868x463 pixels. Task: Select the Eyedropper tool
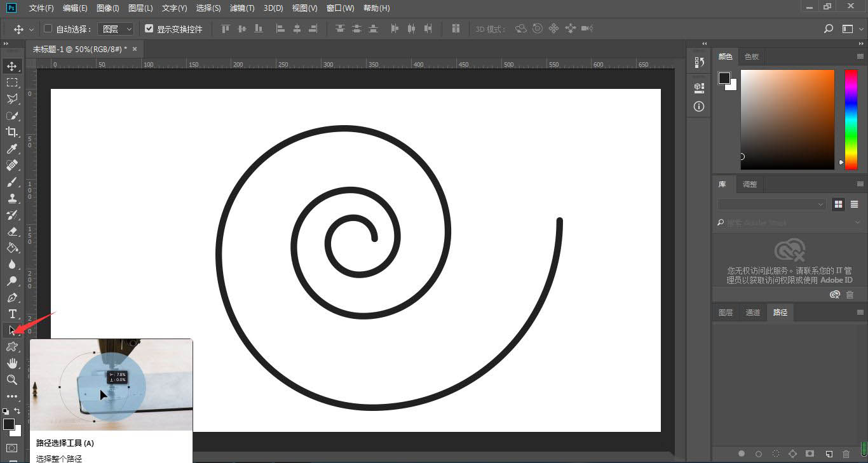(x=12, y=149)
